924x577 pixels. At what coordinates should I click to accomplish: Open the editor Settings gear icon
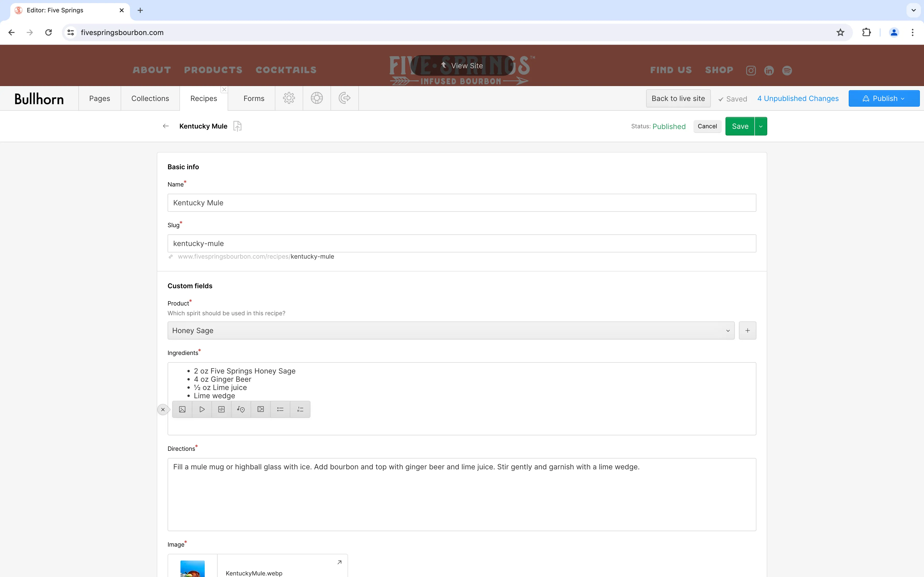point(289,98)
